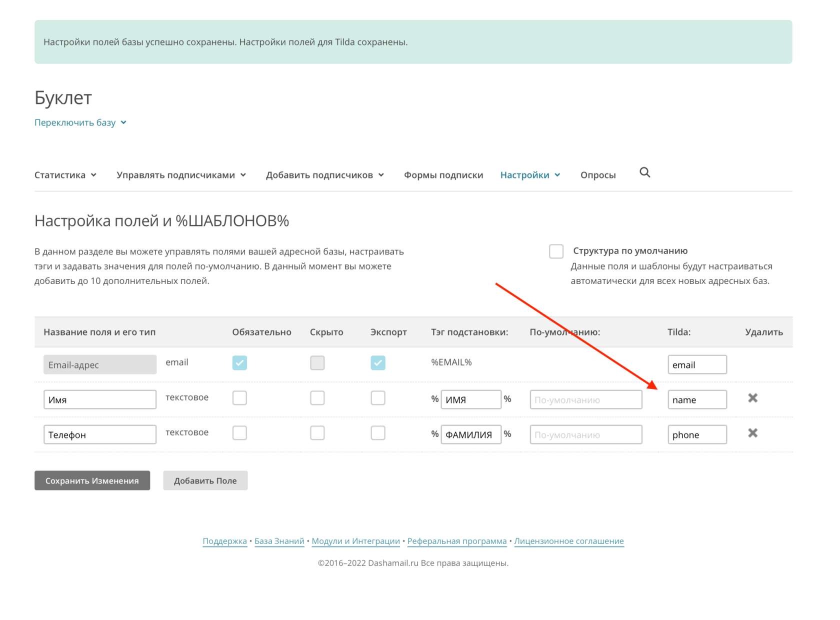The width and height of the screenshot is (840, 620).
Task: Click the search magnifier icon
Action: (644, 173)
